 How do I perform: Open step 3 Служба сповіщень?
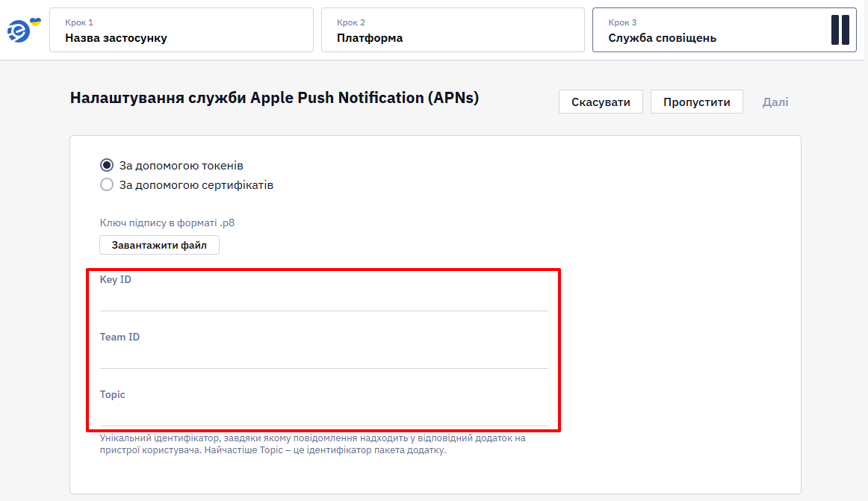724,30
